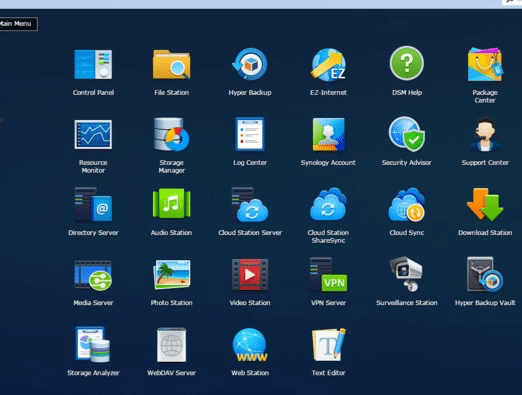This screenshot has width=522, height=395.
Task: Open the Control Panel app
Action: tap(93, 64)
